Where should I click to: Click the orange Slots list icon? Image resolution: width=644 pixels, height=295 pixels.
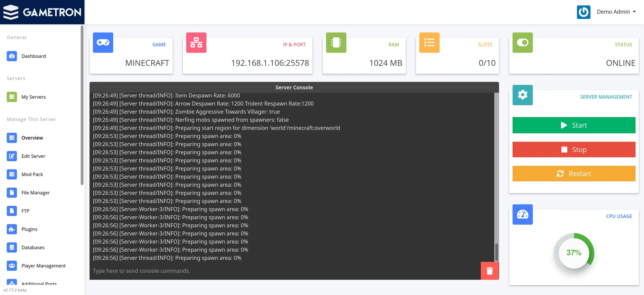click(x=429, y=43)
